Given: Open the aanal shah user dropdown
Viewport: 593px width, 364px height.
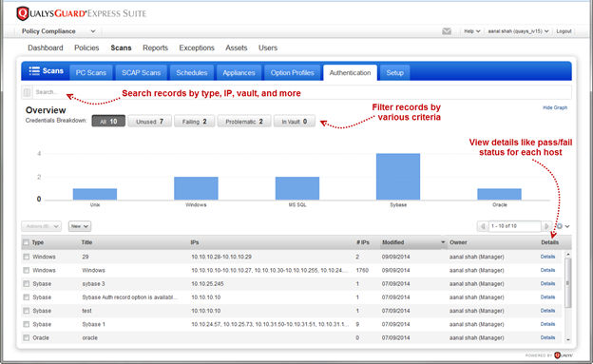Looking at the screenshot, I should 518,31.
